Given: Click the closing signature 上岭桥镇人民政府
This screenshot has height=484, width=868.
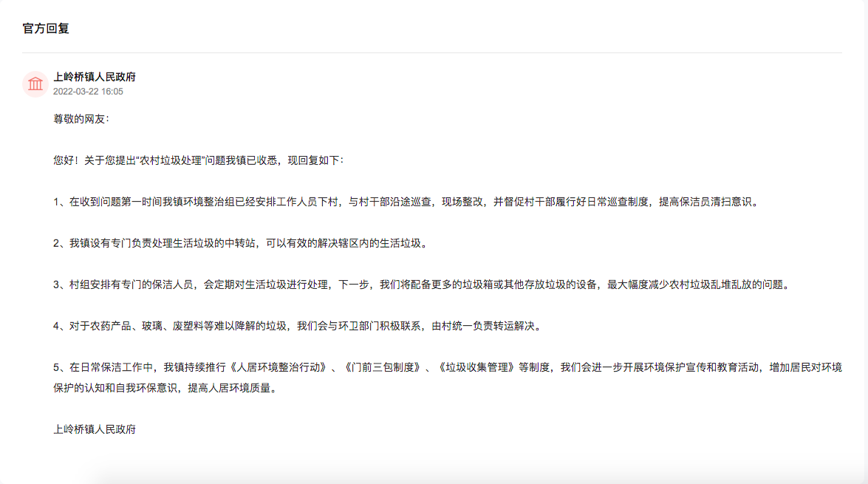Looking at the screenshot, I should (95, 429).
